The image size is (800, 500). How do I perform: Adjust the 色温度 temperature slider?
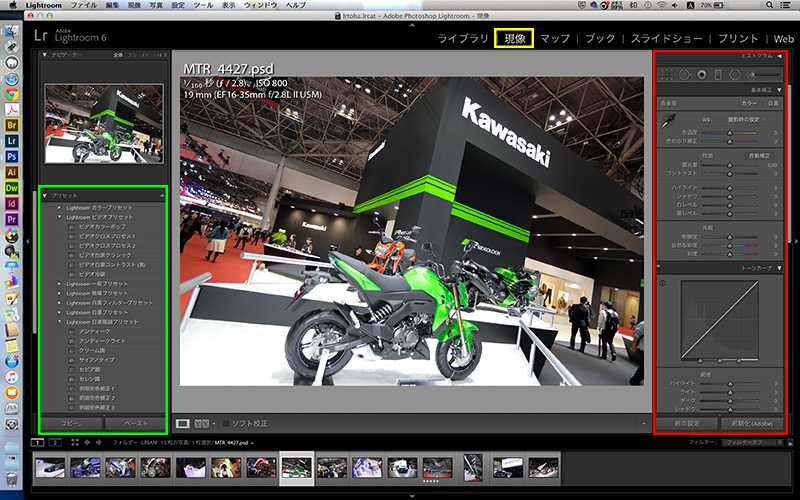(730, 133)
